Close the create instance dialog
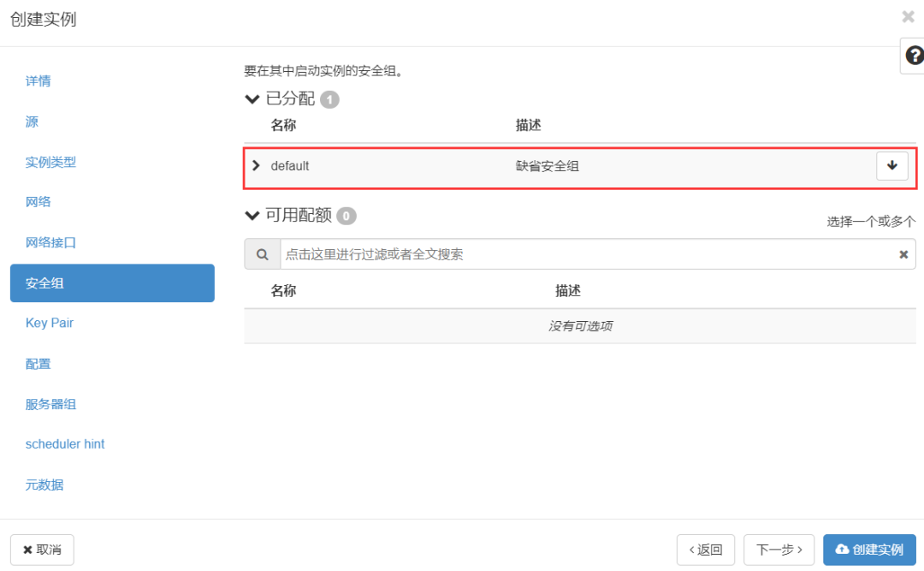 908,17
